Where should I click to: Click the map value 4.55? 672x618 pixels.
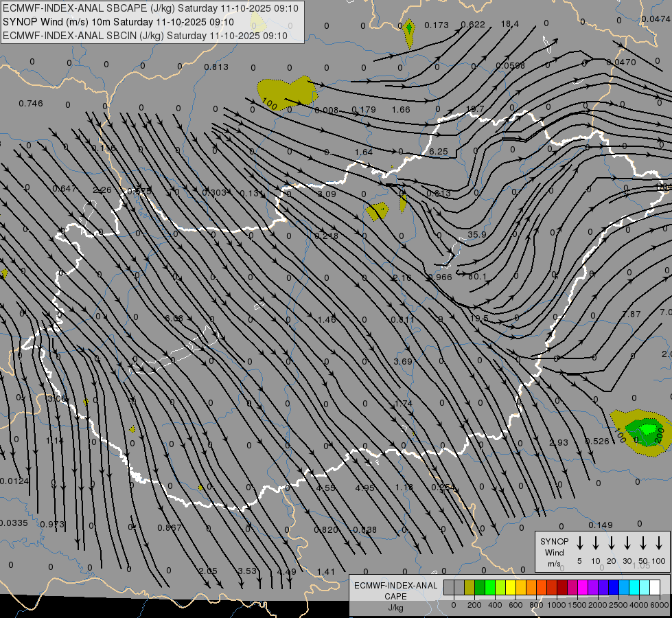[326, 488]
